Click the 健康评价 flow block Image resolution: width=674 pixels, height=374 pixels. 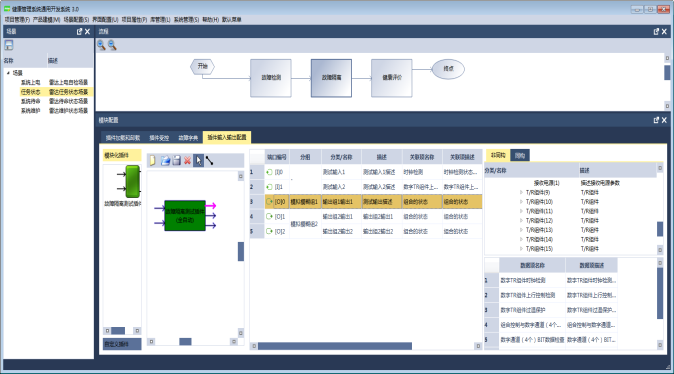pos(392,78)
